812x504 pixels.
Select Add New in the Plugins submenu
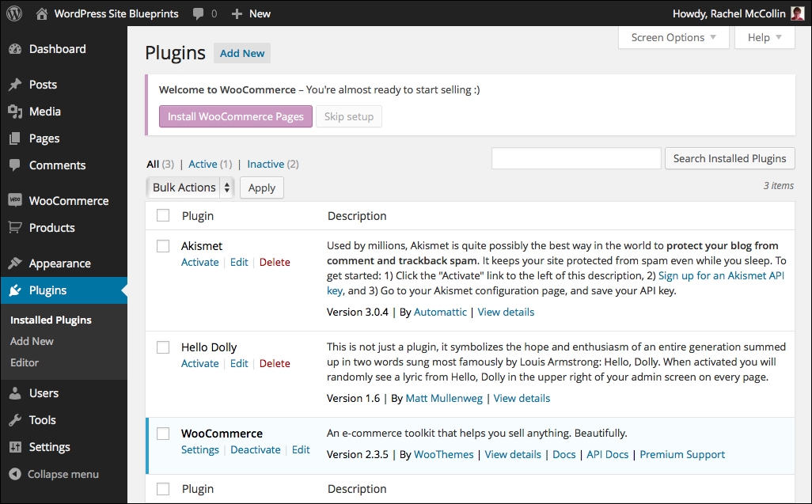[32, 341]
